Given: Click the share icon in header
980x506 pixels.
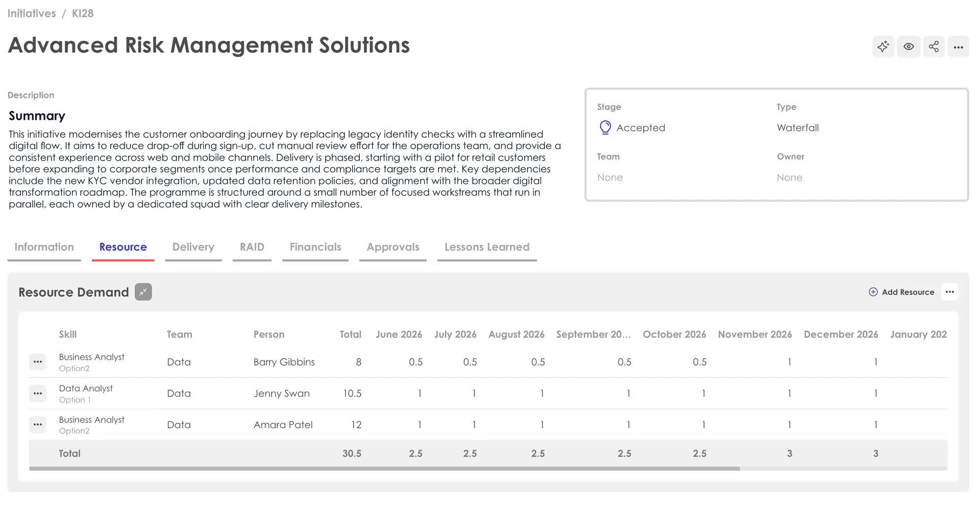Looking at the screenshot, I should (x=934, y=46).
